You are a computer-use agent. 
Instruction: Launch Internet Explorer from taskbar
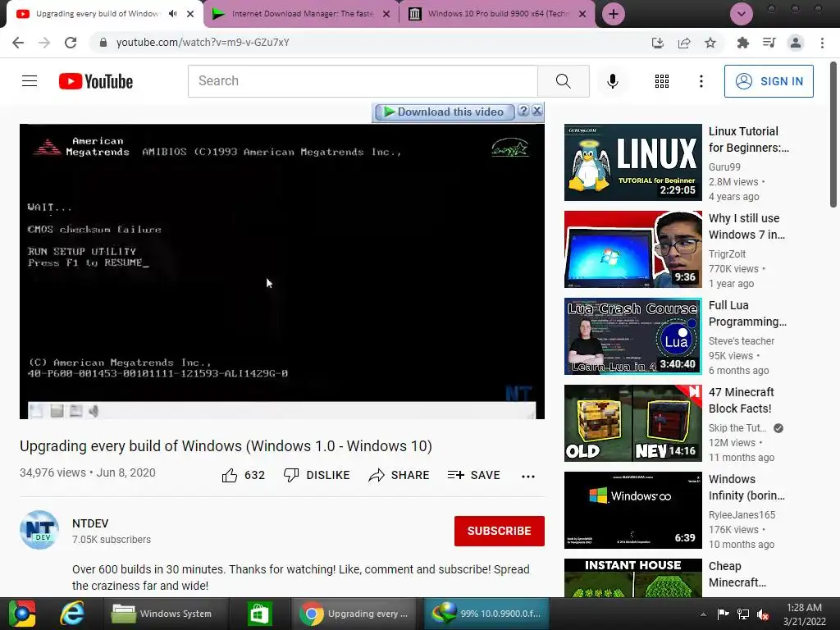click(72, 614)
